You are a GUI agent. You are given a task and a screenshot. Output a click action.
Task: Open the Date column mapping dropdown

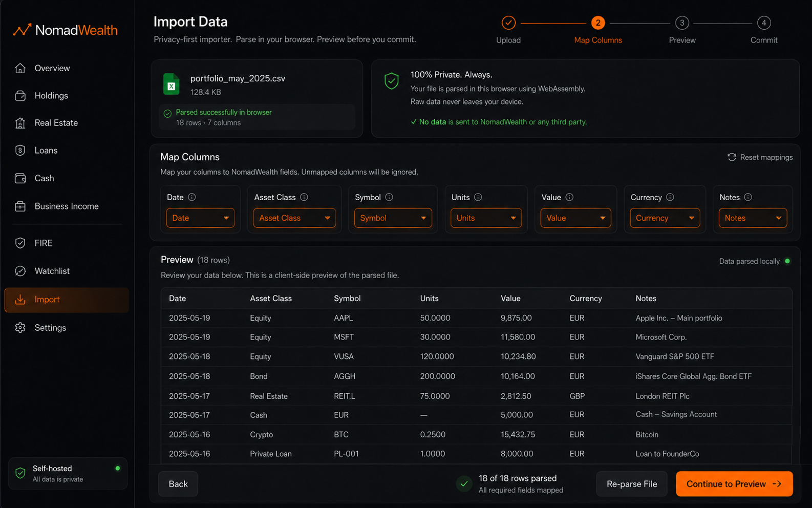click(200, 218)
